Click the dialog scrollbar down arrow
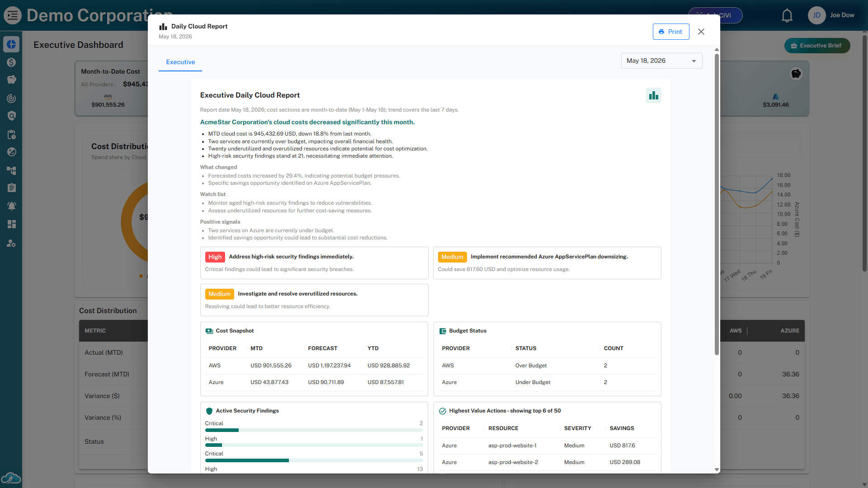 (717, 470)
